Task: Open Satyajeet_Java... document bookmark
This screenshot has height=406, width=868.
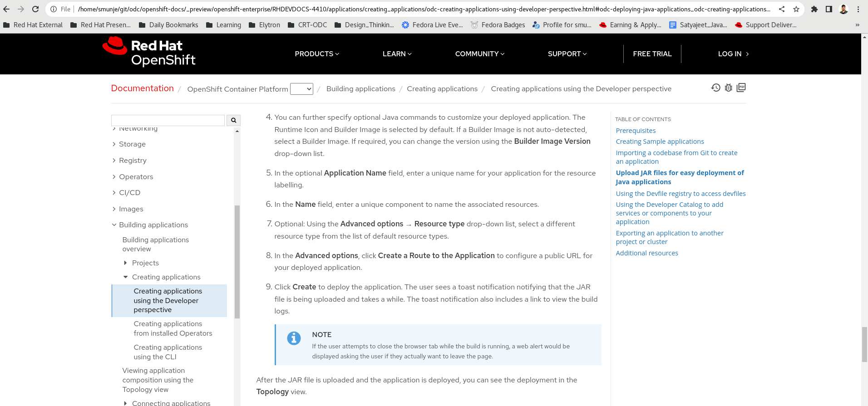Action: 698,25
